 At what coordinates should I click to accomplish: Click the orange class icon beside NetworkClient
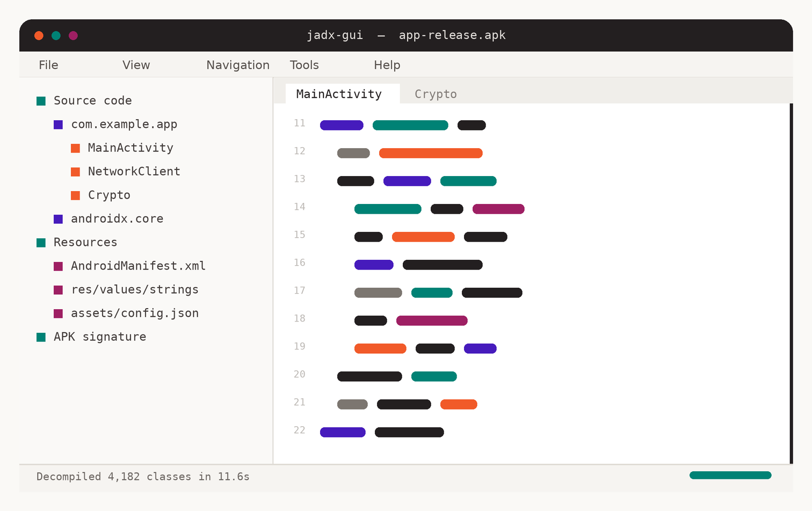pos(75,172)
